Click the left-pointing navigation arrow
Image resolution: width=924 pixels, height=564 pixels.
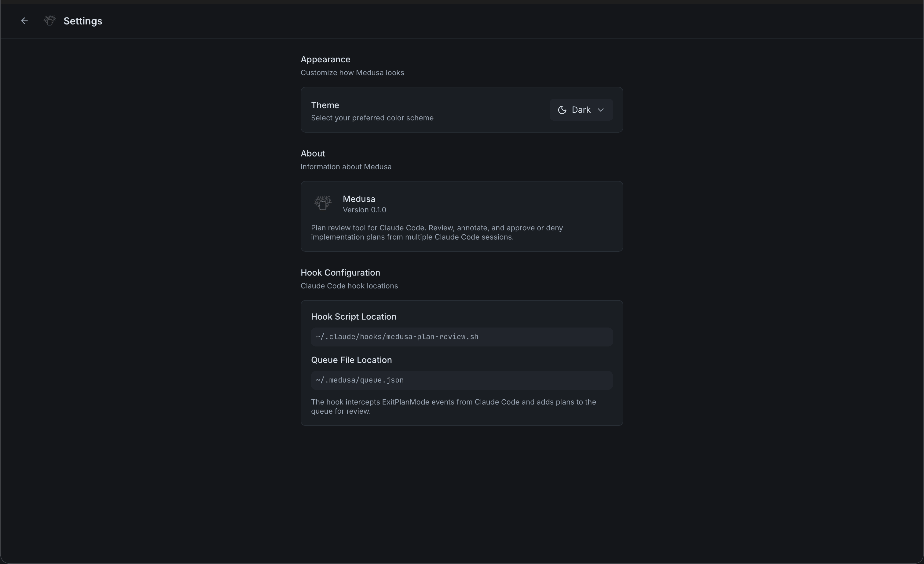point(24,21)
